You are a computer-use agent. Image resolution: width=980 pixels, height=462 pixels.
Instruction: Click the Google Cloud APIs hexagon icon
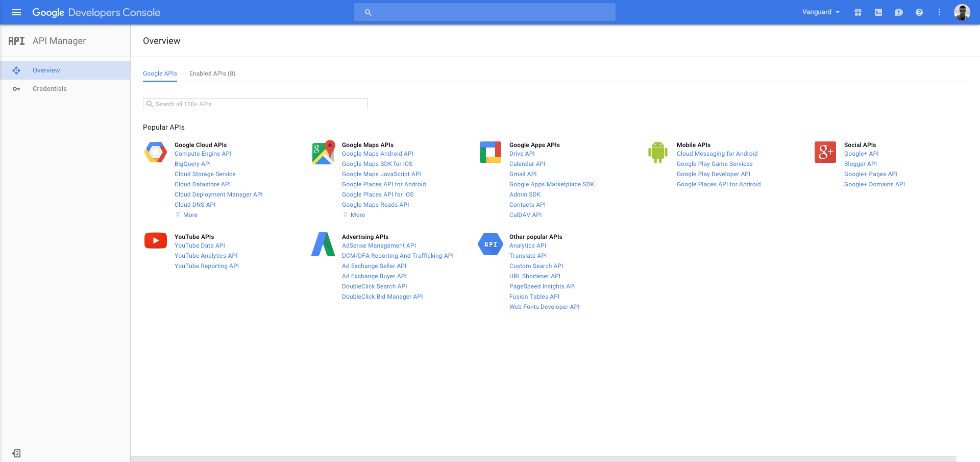tap(156, 152)
